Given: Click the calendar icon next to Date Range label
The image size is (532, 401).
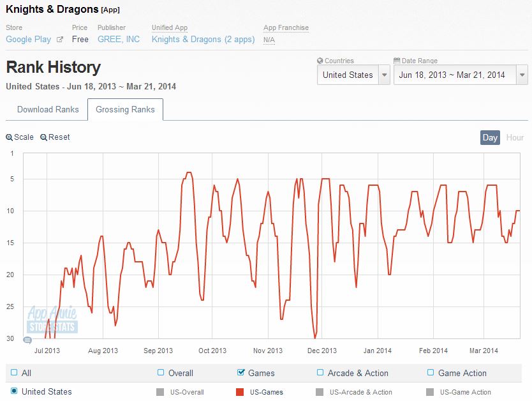Looking at the screenshot, I should 397,61.
